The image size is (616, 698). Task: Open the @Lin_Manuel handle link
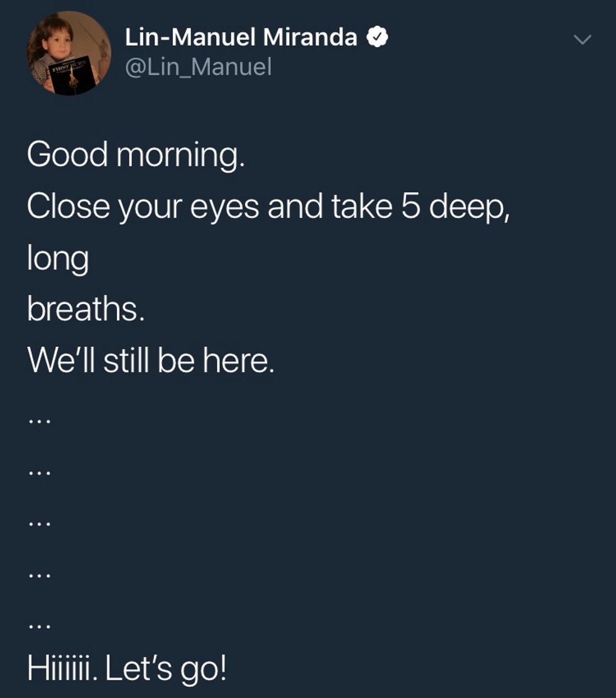(198, 67)
